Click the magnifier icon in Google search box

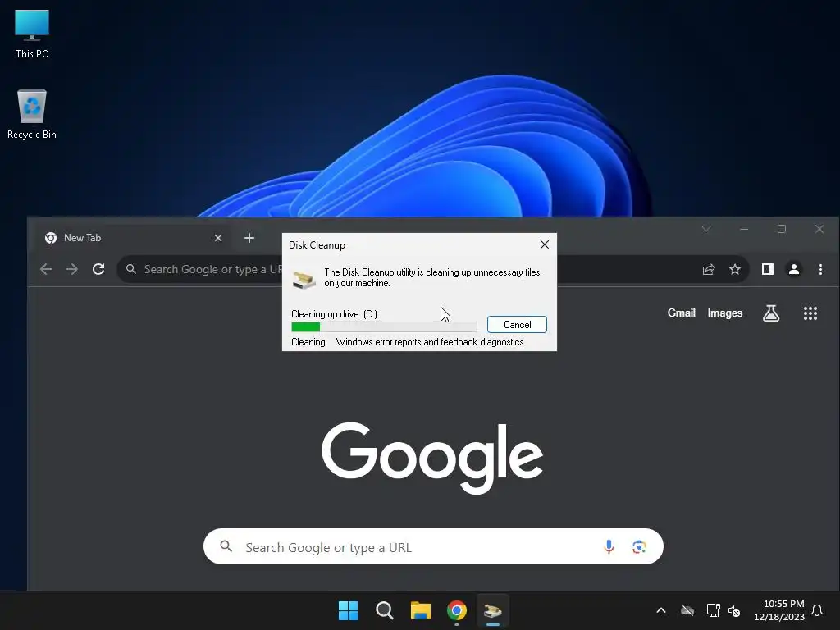tap(226, 546)
